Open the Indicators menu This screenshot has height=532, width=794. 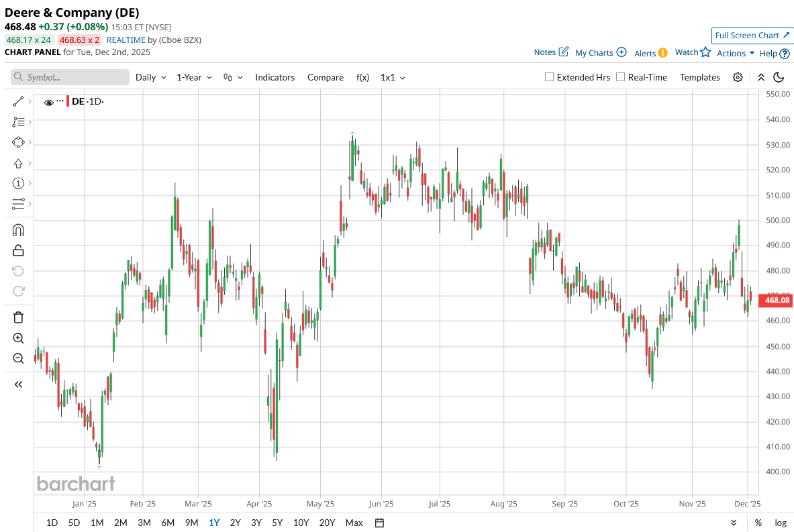tap(275, 77)
